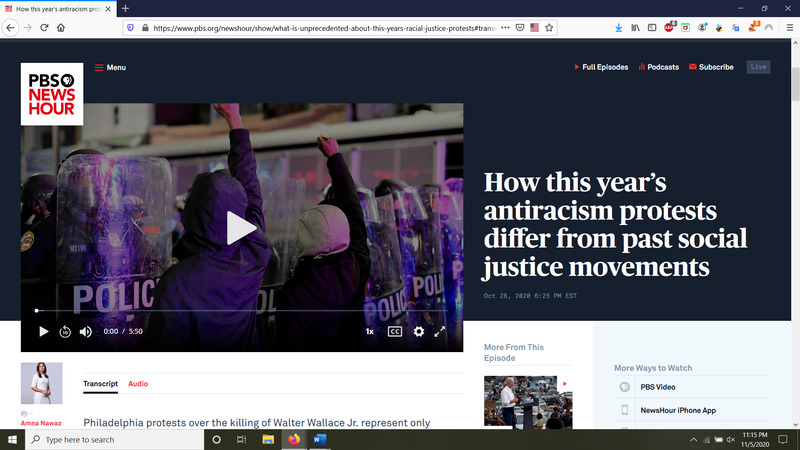Image resolution: width=800 pixels, height=450 pixels.
Task: Open Firefox page actions three-dots menu
Action: 506,27
